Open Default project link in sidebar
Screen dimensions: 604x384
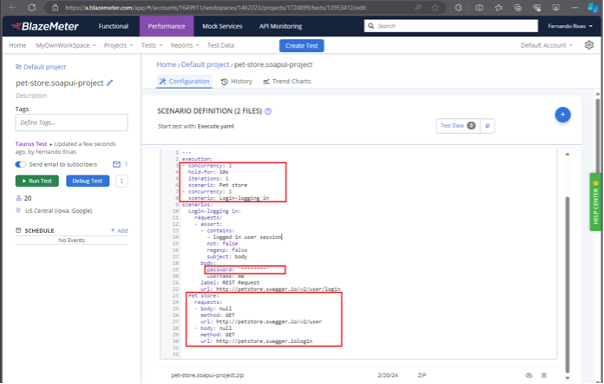click(x=40, y=67)
